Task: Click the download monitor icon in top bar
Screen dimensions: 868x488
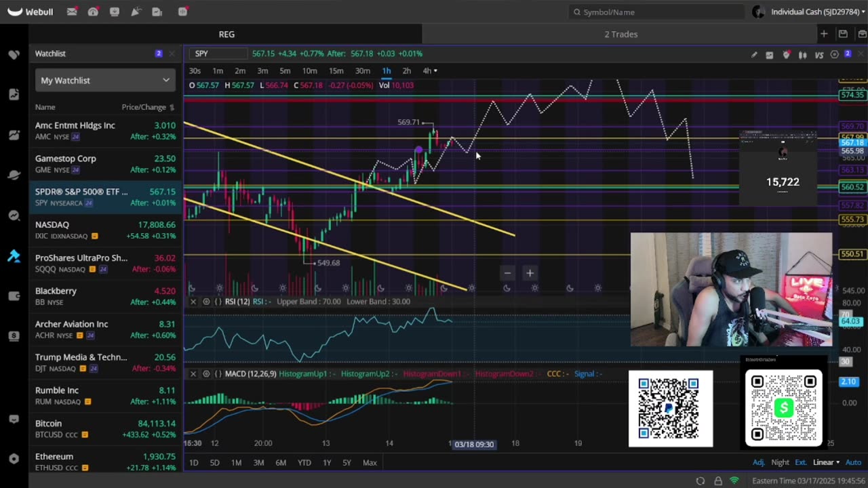Action: [x=115, y=12]
